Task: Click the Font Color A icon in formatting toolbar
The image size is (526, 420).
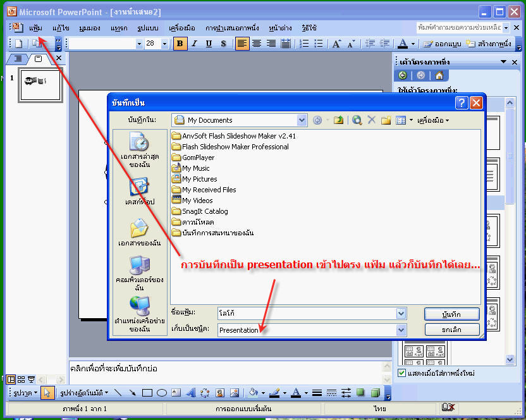Action: point(403,44)
